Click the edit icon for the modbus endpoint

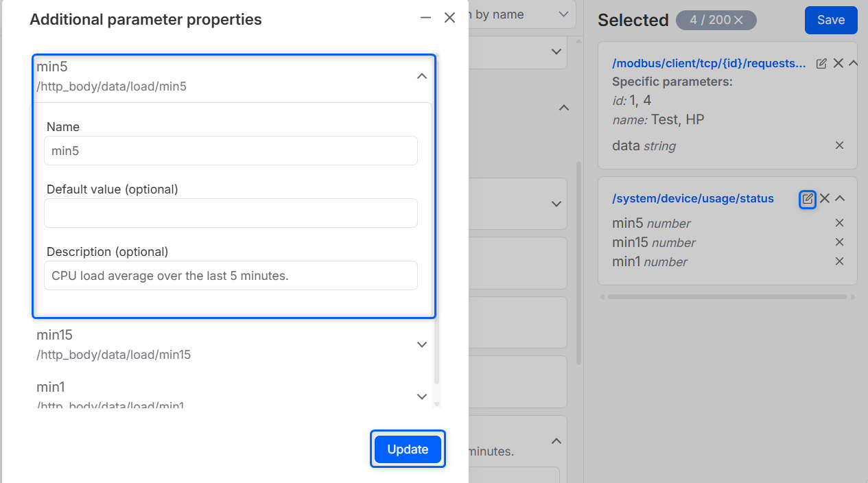coord(821,64)
